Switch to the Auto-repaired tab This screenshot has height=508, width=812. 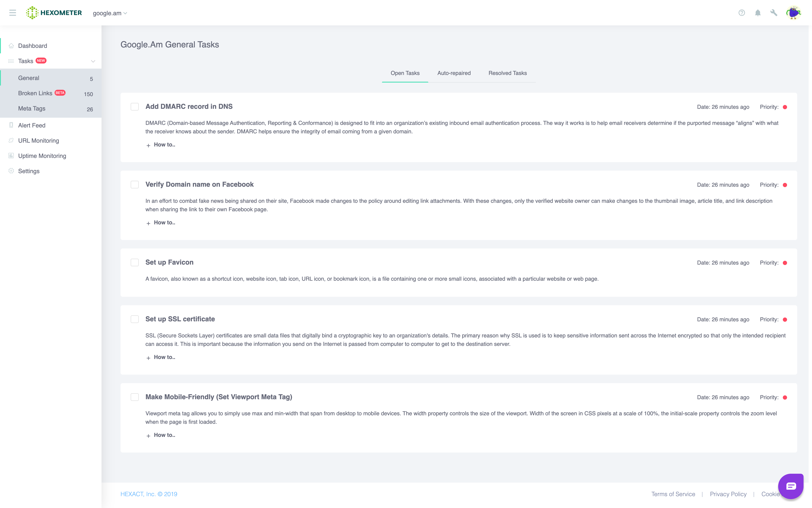click(454, 73)
